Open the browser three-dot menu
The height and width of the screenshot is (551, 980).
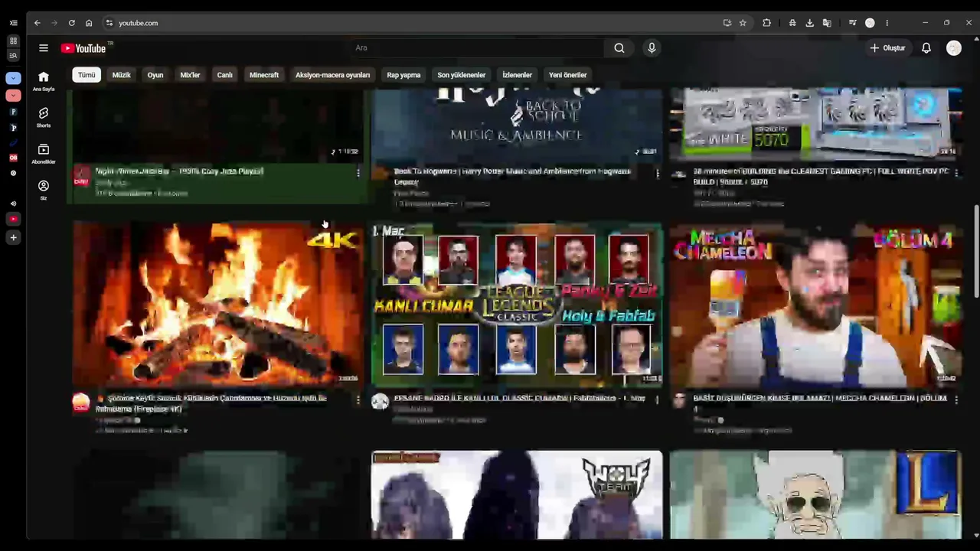pos(887,23)
